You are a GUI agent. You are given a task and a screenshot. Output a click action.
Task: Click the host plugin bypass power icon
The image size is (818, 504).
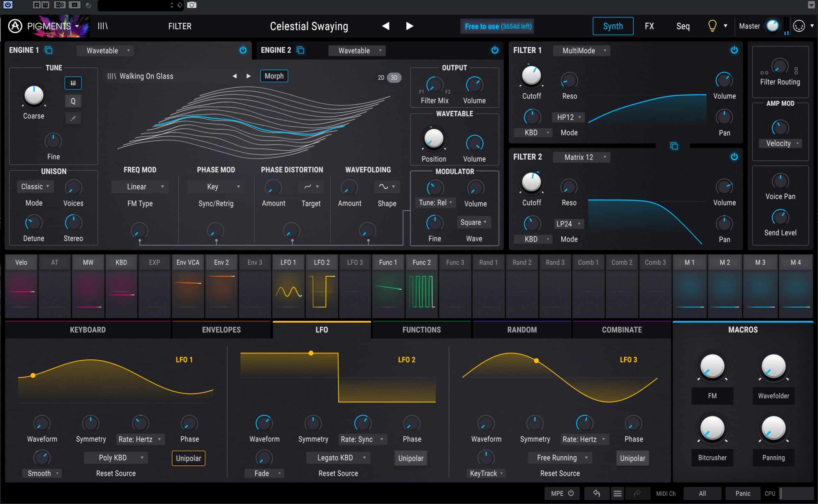click(x=8, y=5)
